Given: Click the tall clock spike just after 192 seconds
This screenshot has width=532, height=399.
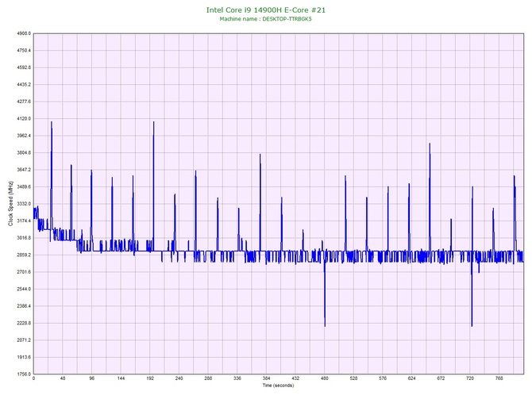Looking at the screenshot, I should (x=153, y=186).
